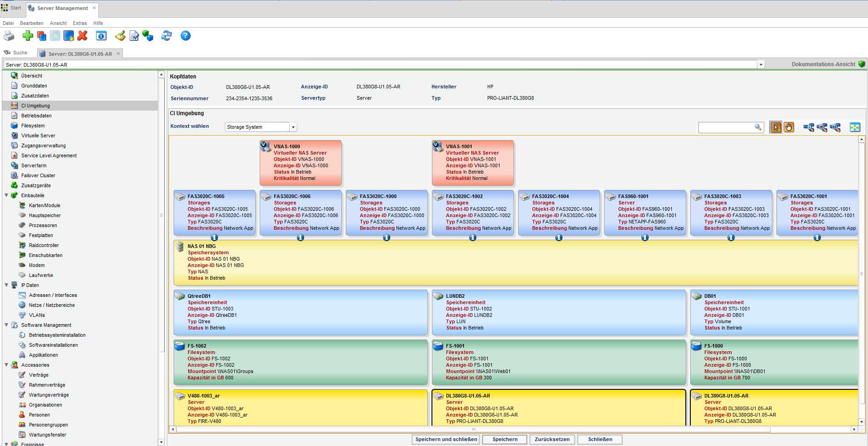This screenshot has height=446, width=868.
Task: Click the document with checkmark icon
Action: click(134, 36)
